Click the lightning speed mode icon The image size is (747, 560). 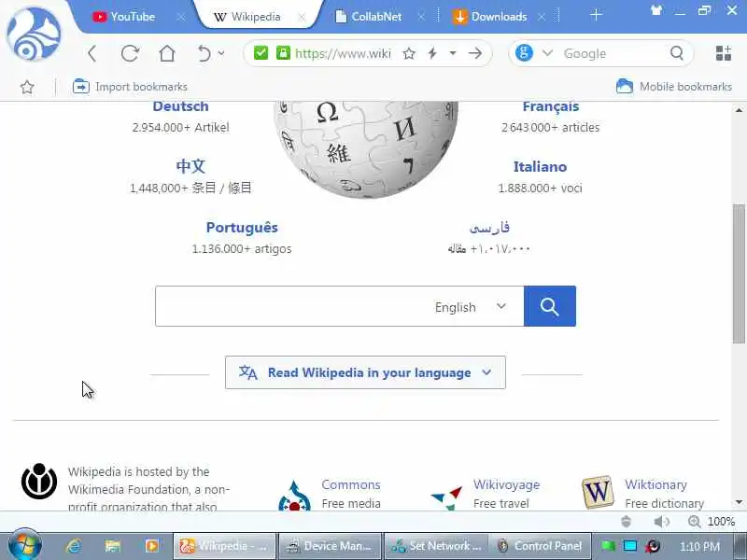[x=432, y=53]
